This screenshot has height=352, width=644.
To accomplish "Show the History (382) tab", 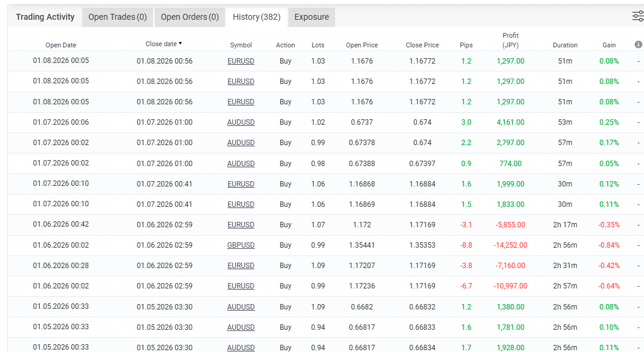I will [x=257, y=17].
